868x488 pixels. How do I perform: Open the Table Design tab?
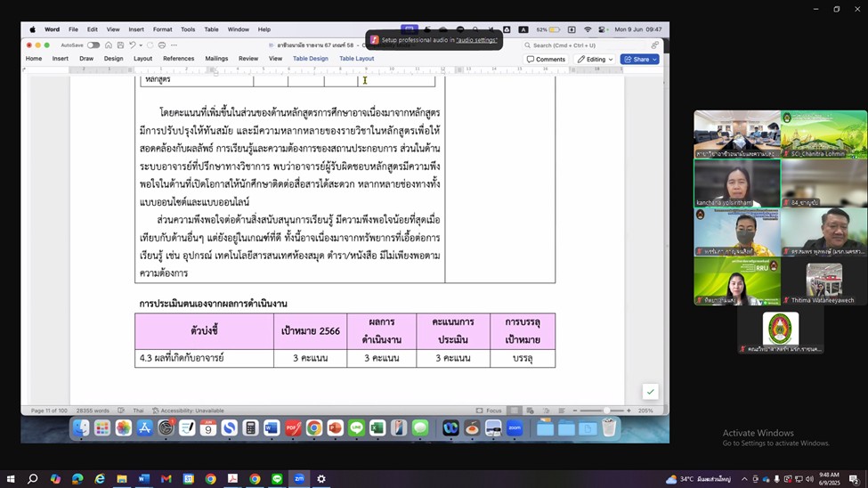pyautogui.click(x=310, y=59)
